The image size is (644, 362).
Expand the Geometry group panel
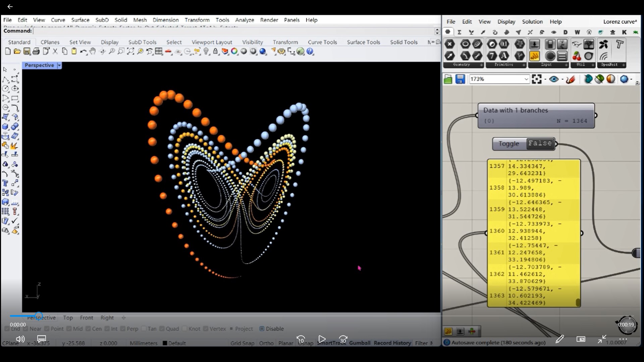coord(481,65)
